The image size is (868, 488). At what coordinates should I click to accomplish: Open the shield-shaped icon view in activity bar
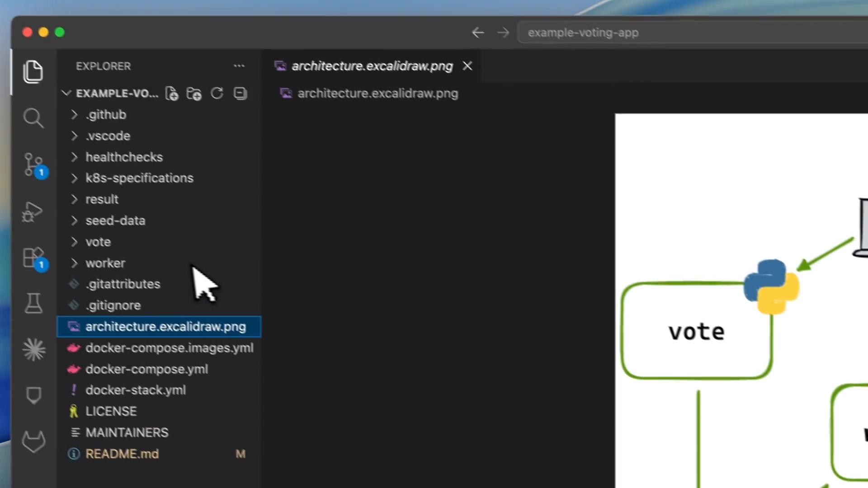33,395
